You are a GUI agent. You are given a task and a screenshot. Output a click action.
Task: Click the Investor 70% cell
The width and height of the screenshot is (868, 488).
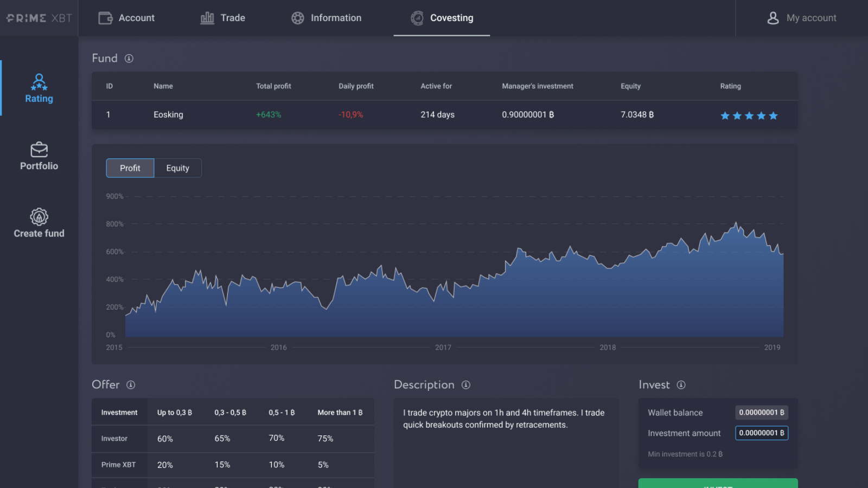277,438
